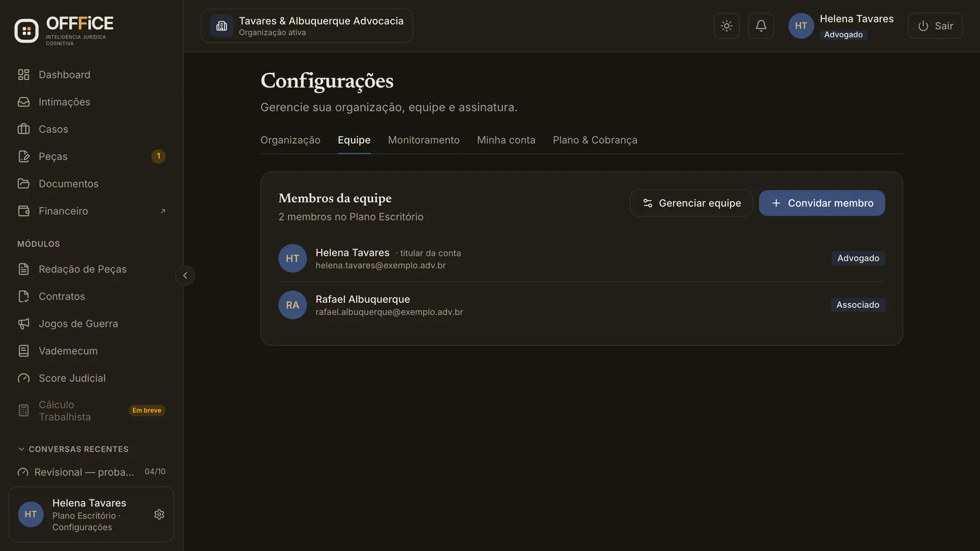Viewport: 980px width, 551px height.
Task: Click the OFFiCE logo icon
Action: 26,31
